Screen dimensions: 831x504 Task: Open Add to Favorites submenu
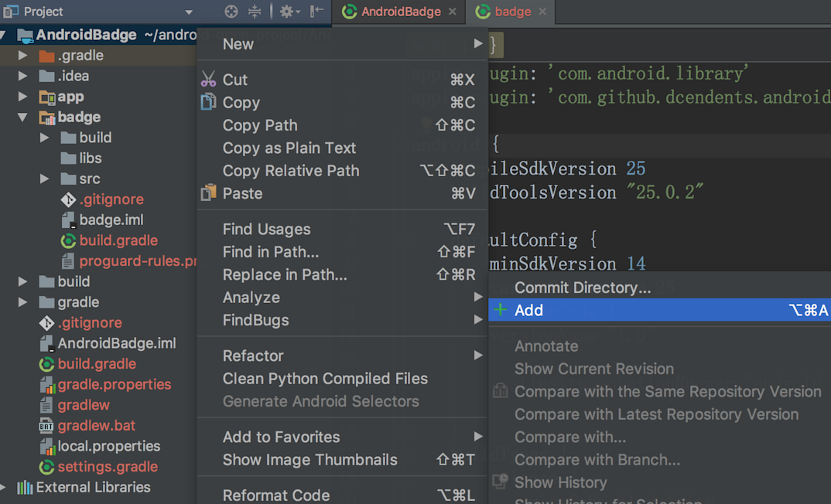coord(342,438)
